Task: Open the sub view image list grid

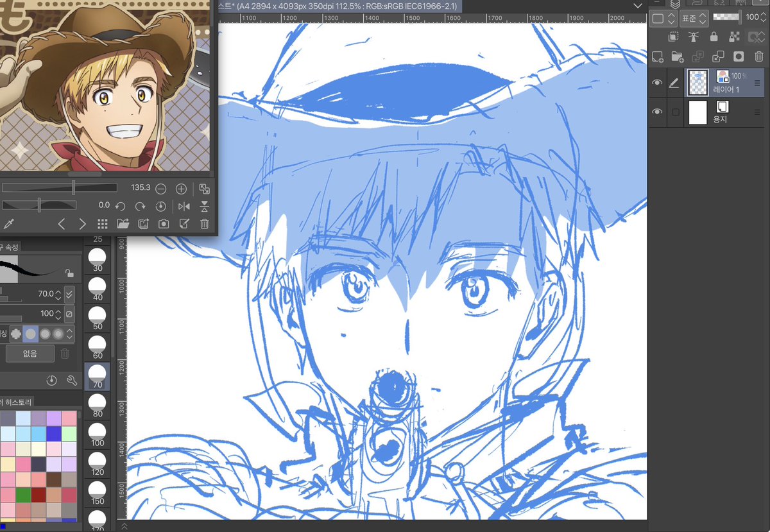Action: click(x=102, y=224)
